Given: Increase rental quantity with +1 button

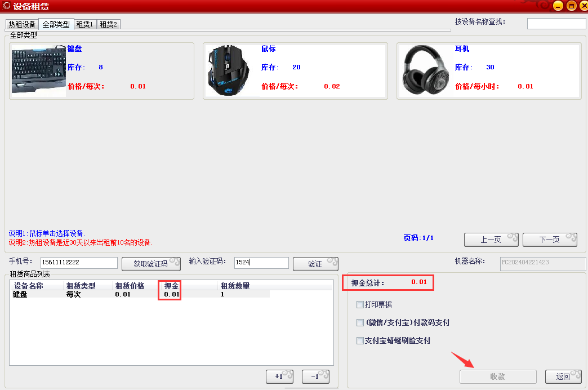Looking at the screenshot, I should point(279,376).
